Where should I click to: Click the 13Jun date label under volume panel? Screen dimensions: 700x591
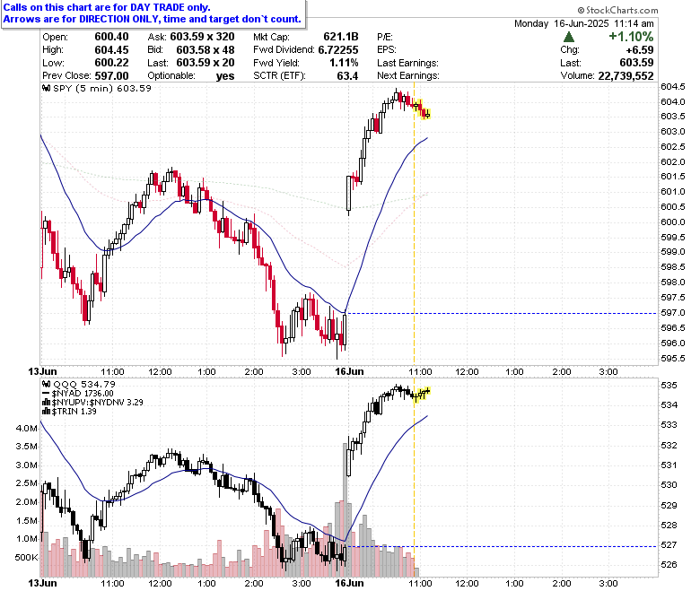click(42, 583)
